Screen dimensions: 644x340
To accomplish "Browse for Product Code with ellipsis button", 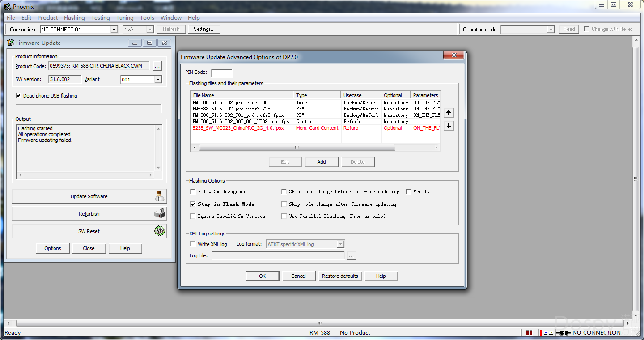I will 157,66.
